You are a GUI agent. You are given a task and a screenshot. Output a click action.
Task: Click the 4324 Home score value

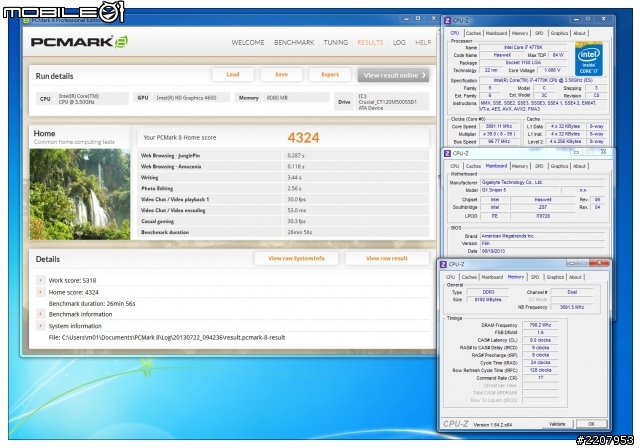pyautogui.click(x=303, y=138)
